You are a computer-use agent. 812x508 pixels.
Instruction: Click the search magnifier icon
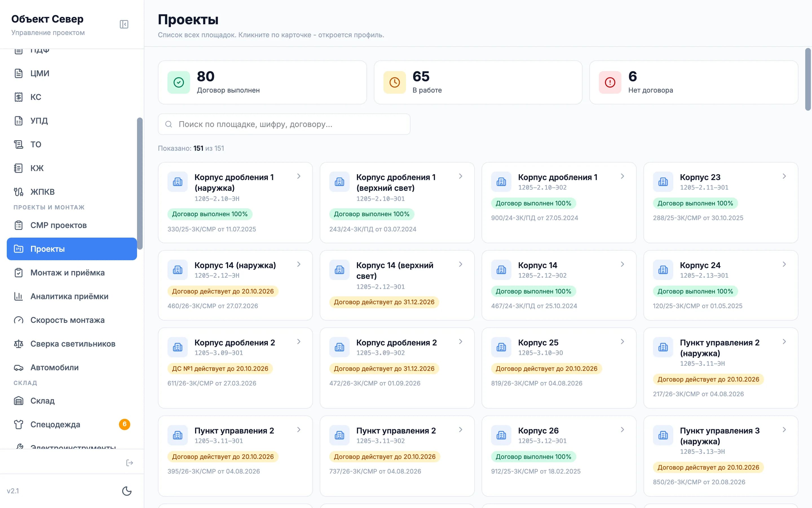coord(169,124)
